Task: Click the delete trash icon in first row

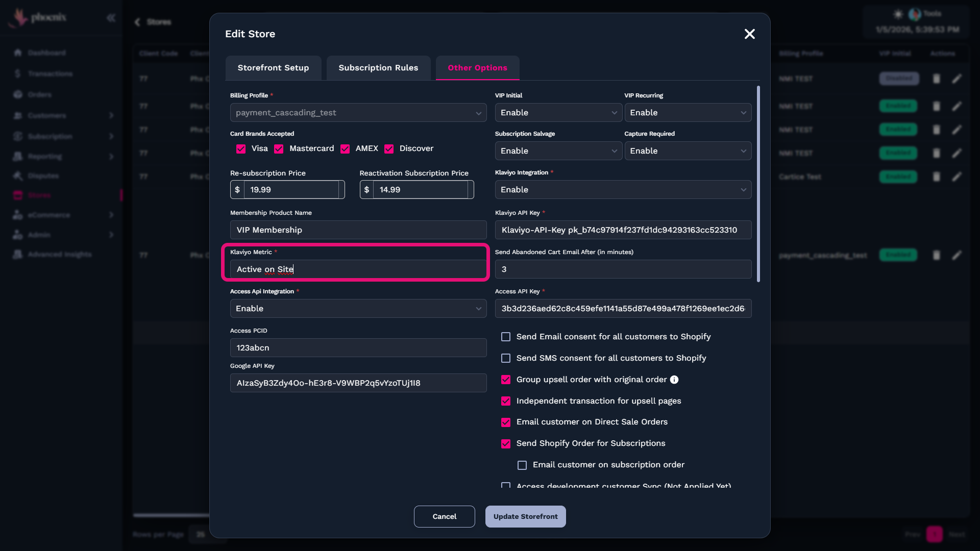Action: click(936, 79)
